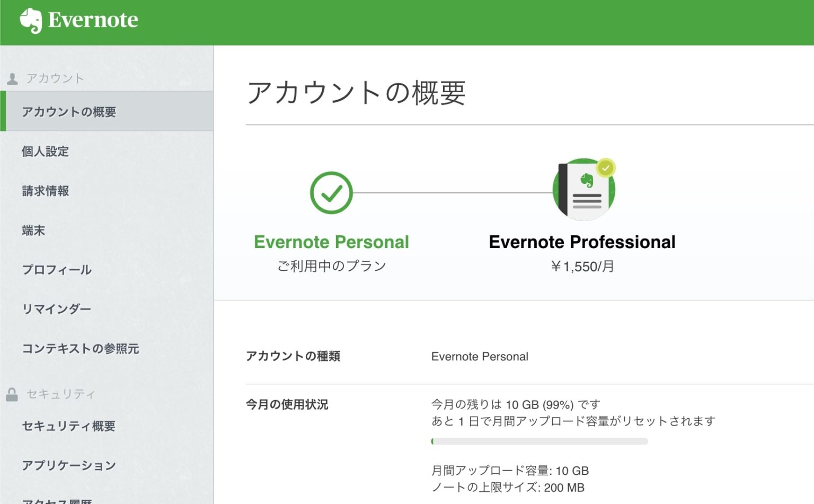Screen dimensions: 814x504
Task: Select コンテキストの参照元
Action: (x=81, y=349)
